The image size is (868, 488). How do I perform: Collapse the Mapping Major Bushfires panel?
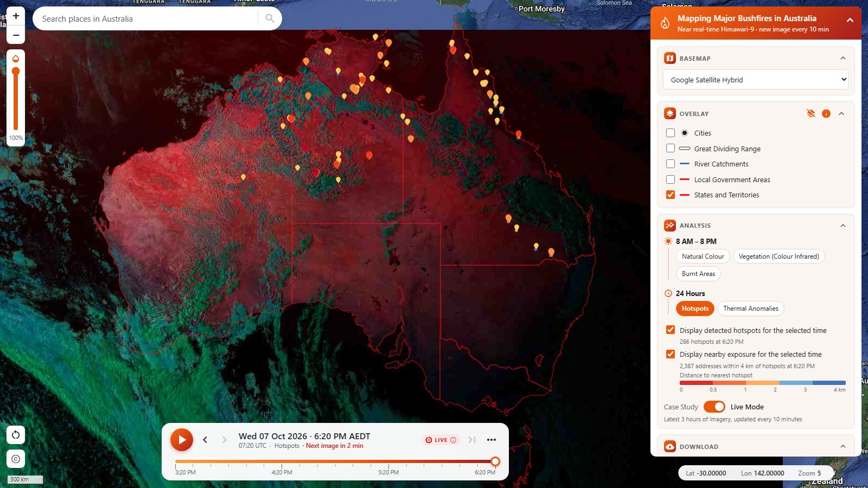pos(850,20)
